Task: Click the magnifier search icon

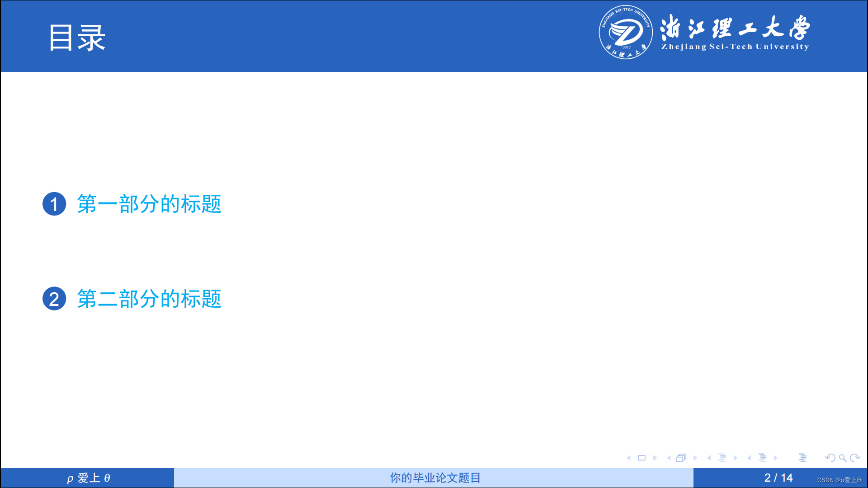Action: tap(843, 458)
